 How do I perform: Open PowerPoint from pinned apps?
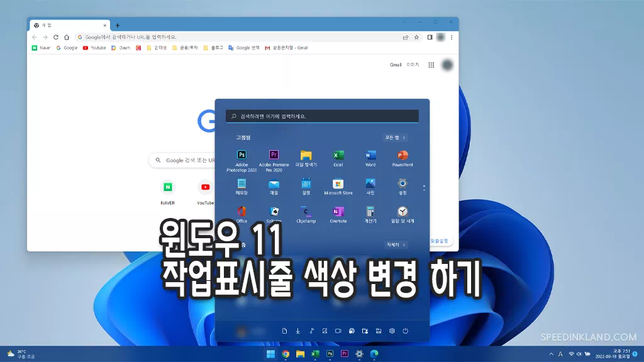tap(402, 155)
